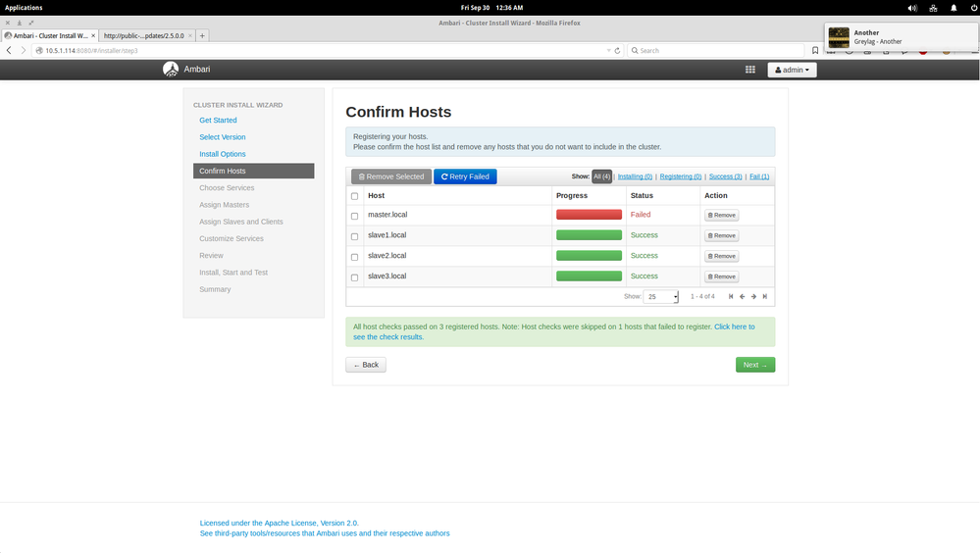Filter hosts by All (4)

tap(602, 176)
